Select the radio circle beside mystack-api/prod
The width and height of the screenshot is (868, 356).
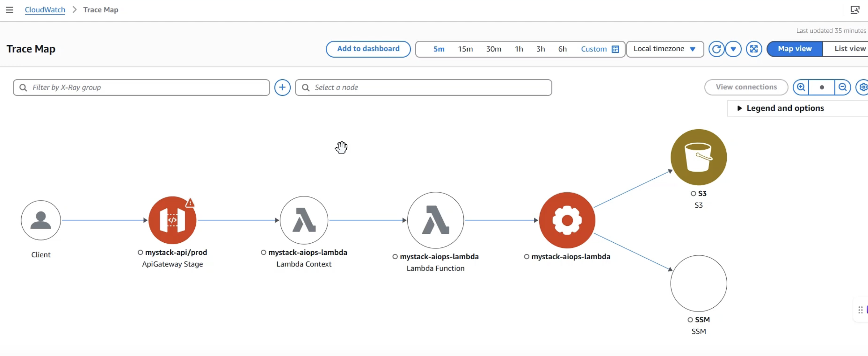[140, 252]
